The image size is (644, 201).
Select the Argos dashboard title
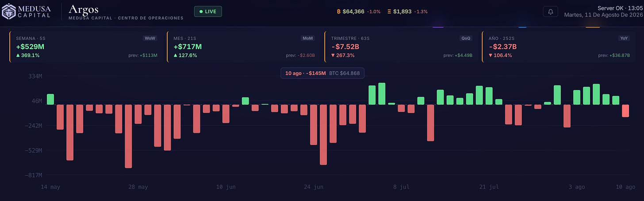[x=84, y=9]
